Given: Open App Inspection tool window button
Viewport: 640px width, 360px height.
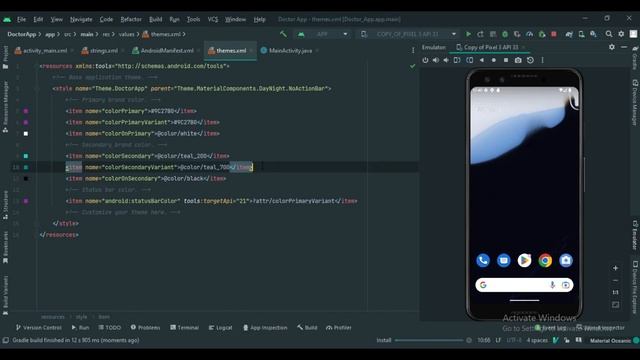Looking at the screenshot, I should pos(265,327).
